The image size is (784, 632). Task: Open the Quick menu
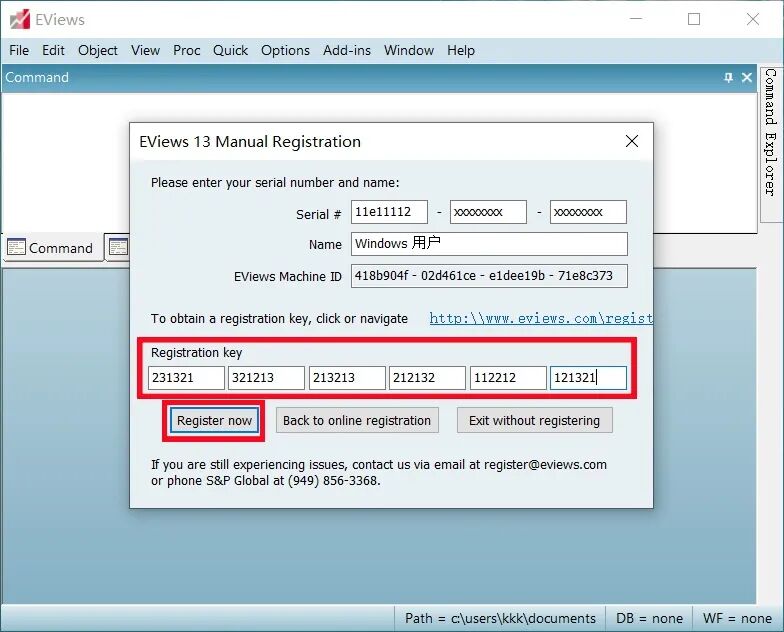(x=230, y=50)
